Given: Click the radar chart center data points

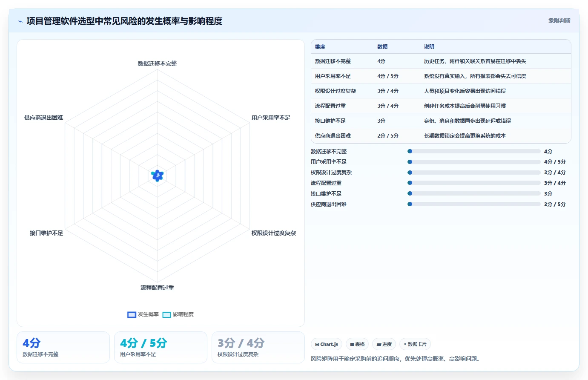Looking at the screenshot, I should 158,175.
